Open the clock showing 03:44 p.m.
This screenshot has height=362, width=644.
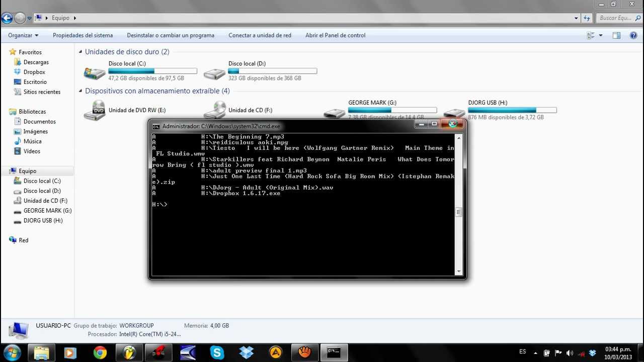(x=618, y=352)
